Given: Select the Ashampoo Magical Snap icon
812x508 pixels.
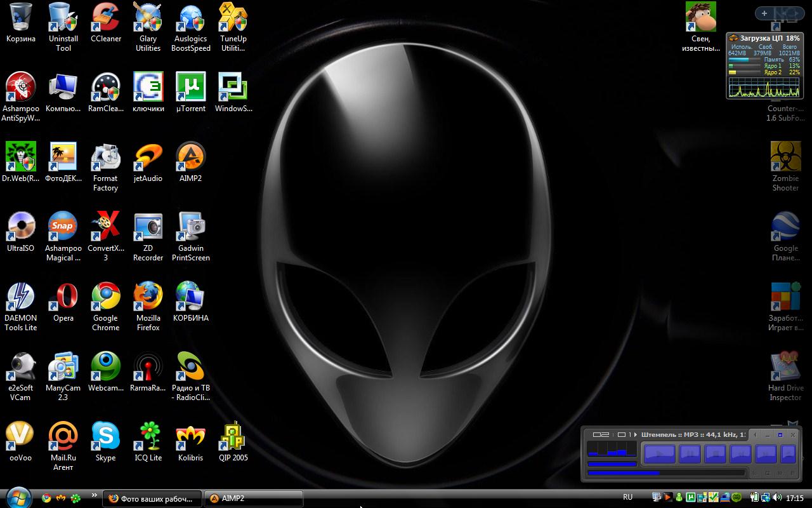Looking at the screenshot, I should (x=63, y=236).
